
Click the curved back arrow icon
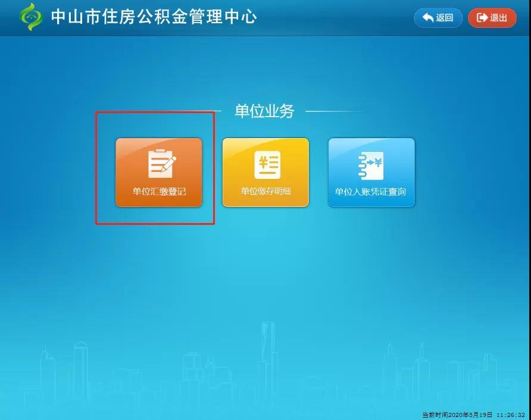click(x=428, y=18)
